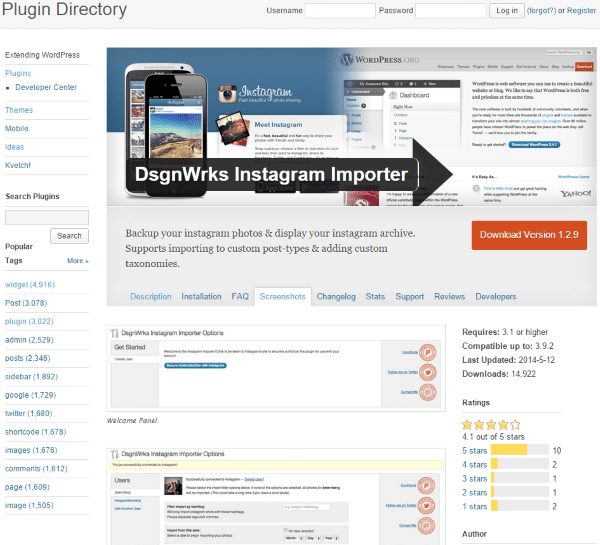The height and width of the screenshot is (545, 600).
Task: Open the 3 stars reviews link
Action: coord(474,479)
